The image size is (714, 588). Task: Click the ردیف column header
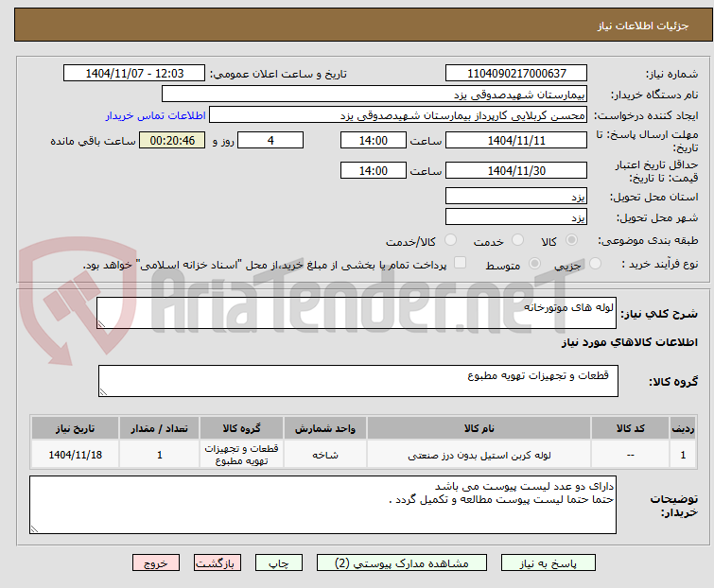683,428
